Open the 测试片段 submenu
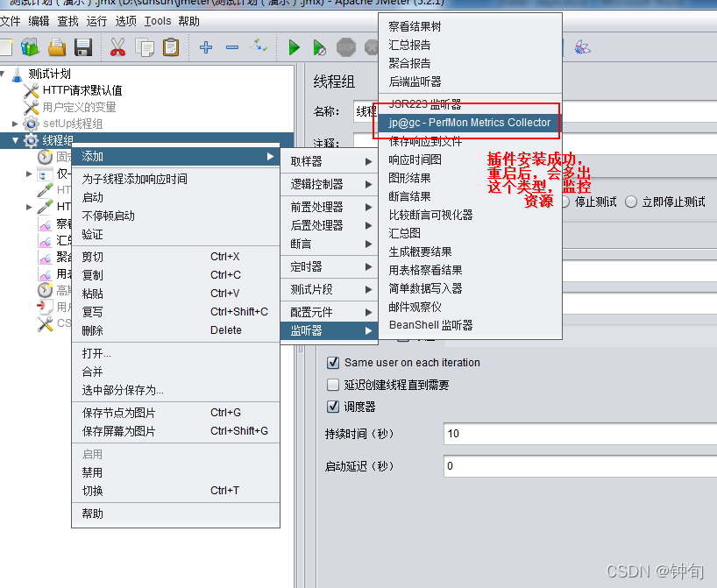The image size is (717, 588). (330, 289)
